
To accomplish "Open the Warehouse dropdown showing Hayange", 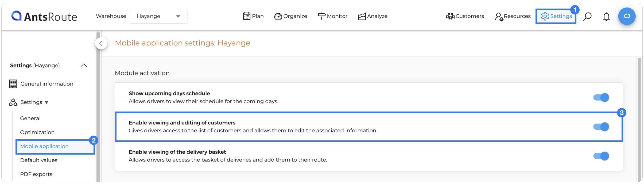I will pyautogui.click(x=158, y=16).
